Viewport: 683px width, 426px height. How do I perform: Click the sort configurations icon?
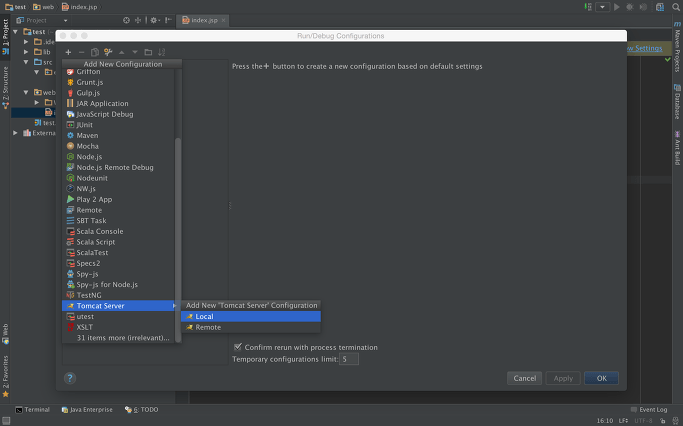(x=162, y=52)
